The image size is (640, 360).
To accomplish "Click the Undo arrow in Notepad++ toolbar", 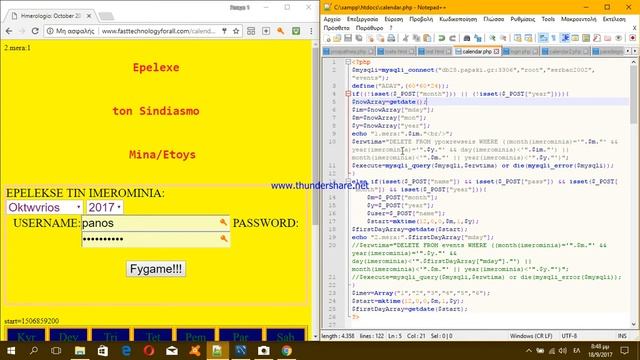I will 441,38.
